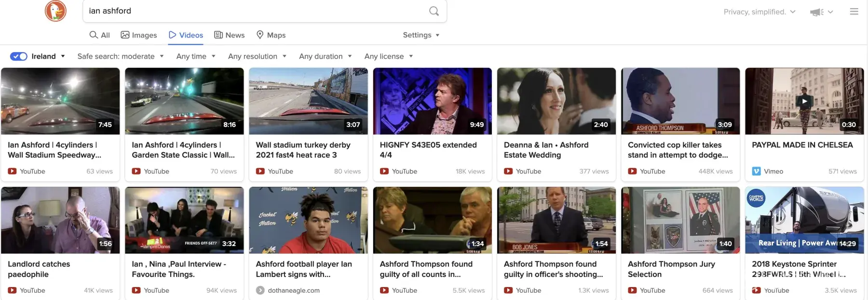Click the Ashford Thompson 3:09 thumbnail
This screenshot has height=300, width=868.
coord(680,101)
